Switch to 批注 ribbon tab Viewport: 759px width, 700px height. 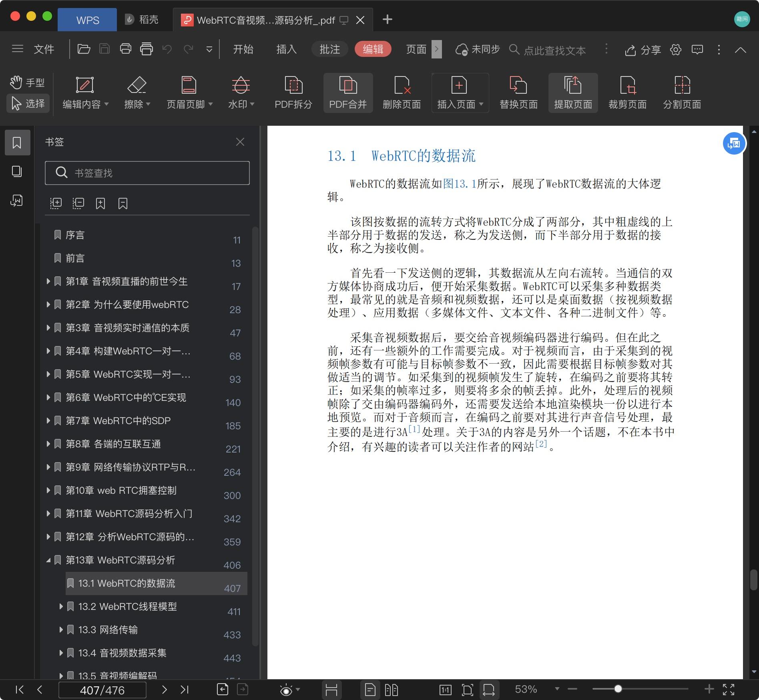click(330, 49)
